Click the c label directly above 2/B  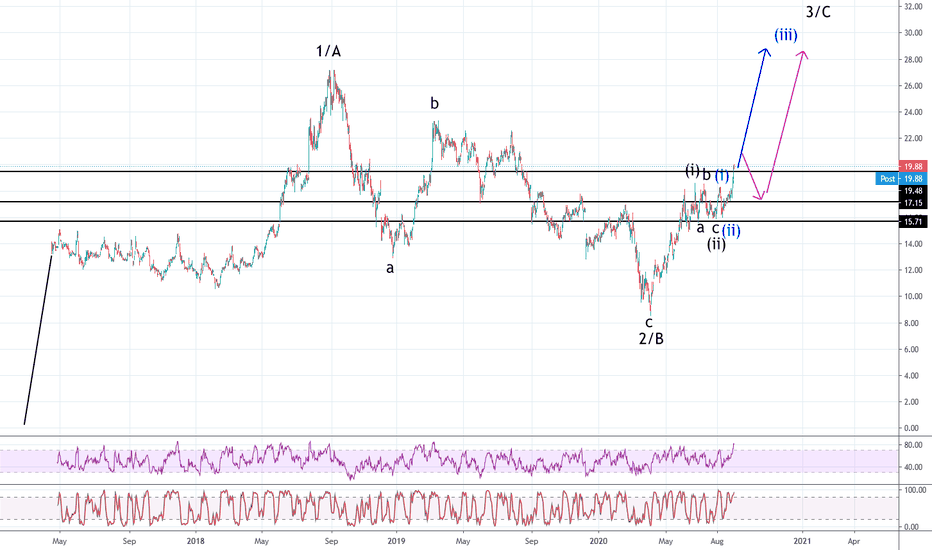pos(649,323)
